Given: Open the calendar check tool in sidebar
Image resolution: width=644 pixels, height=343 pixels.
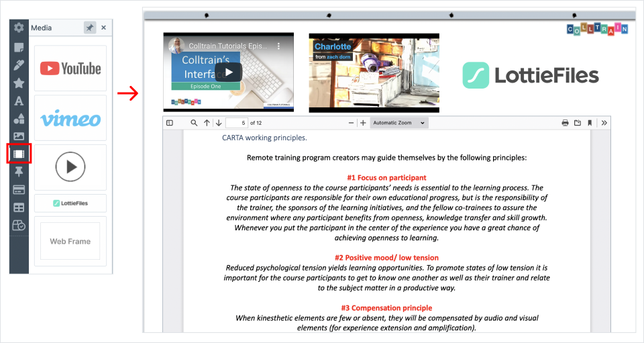Looking at the screenshot, I should coord(19,226).
